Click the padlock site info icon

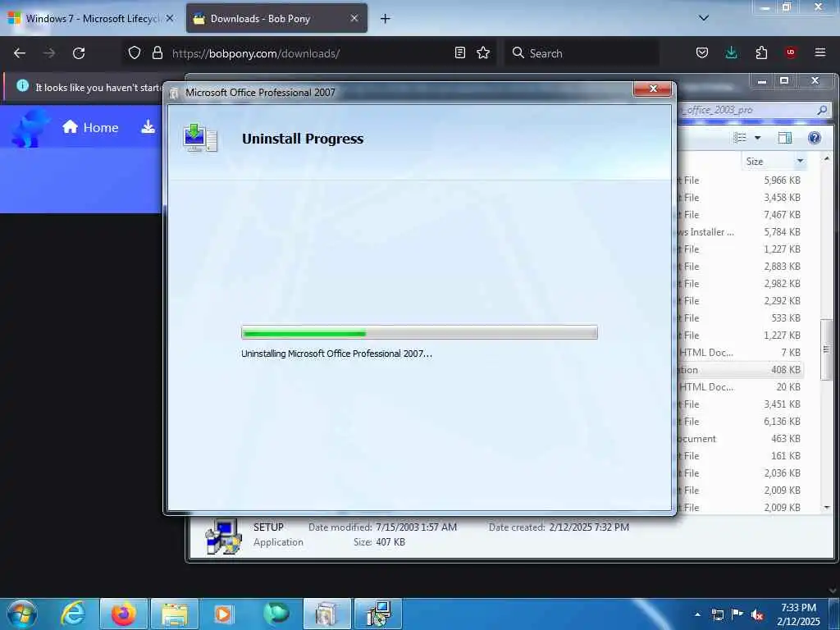point(157,53)
